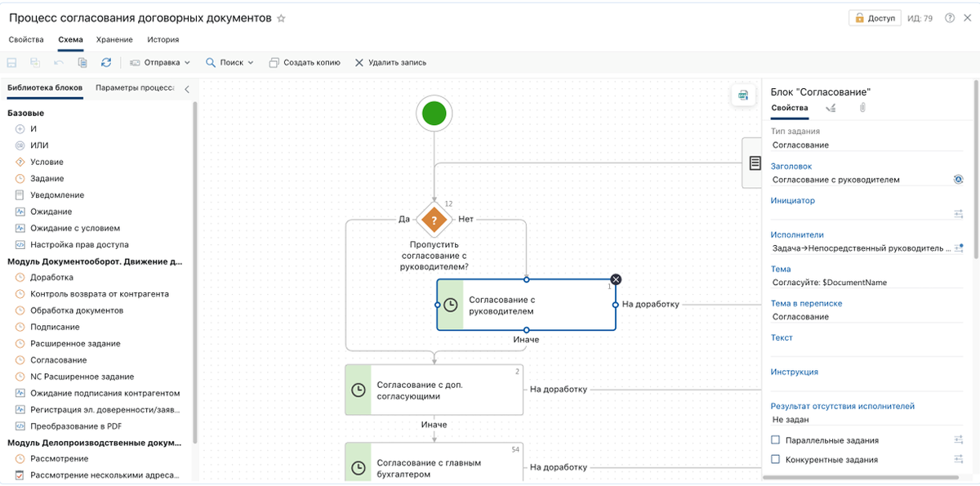Select block Согласование с доп. согласующими
This screenshot has height=486, width=980.
pos(434,390)
